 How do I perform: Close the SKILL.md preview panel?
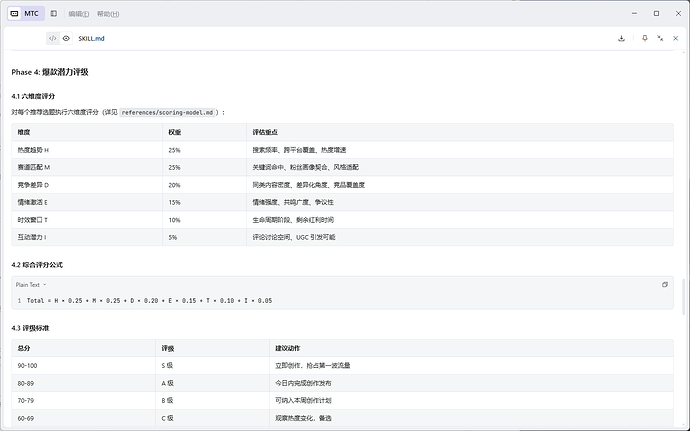[675, 38]
